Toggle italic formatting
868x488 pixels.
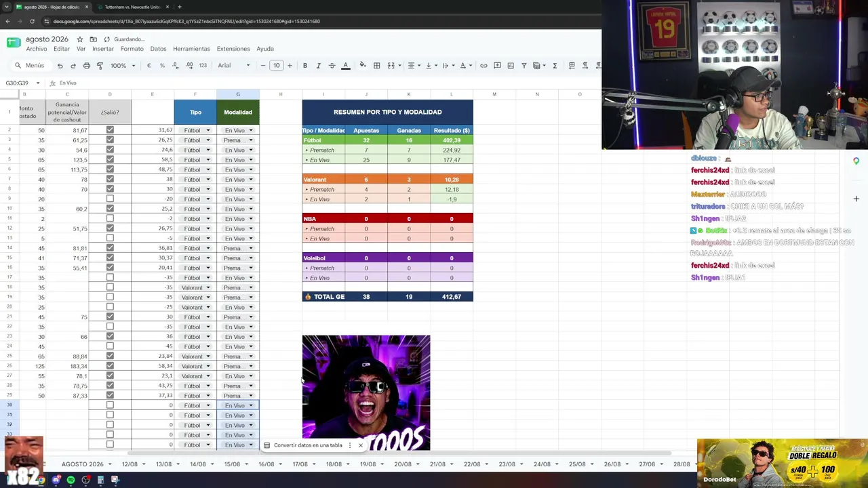tap(319, 66)
